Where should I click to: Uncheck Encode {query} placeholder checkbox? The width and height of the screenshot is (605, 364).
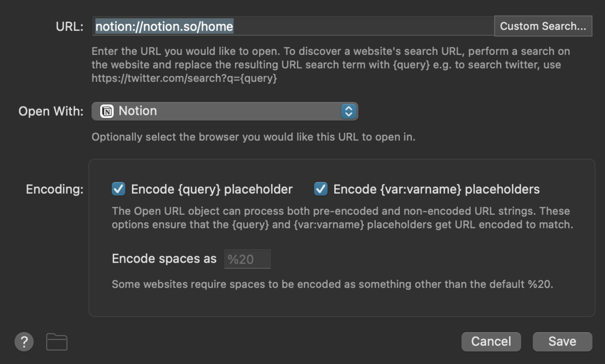(x=118, y=189)
